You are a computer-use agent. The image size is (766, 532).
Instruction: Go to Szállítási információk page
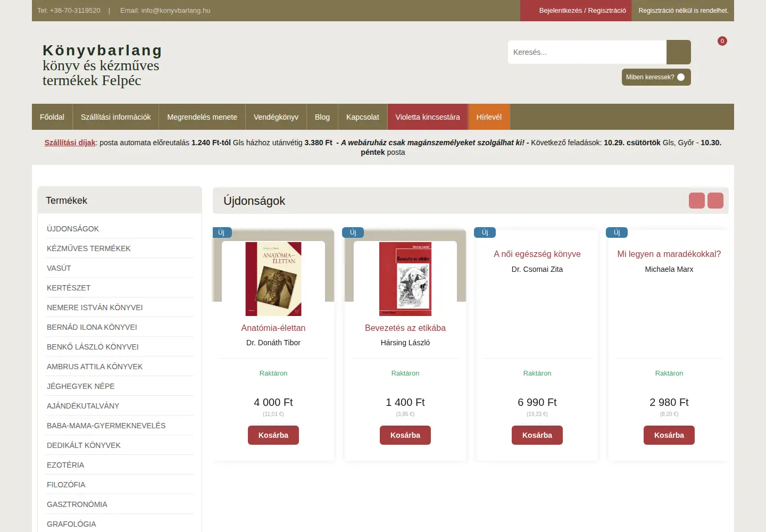click(116, 117)
